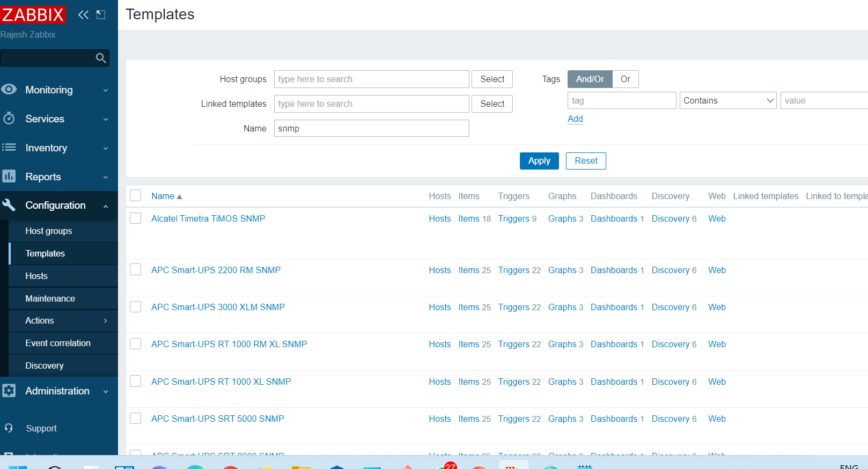This screenshot has width=868, height=469.
Task: Click the Configuration wrench icon
Action: 9,205
